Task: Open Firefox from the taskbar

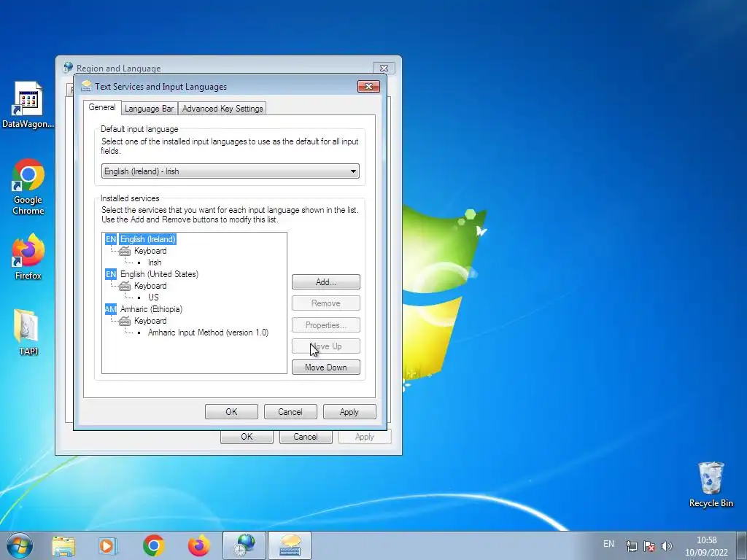Action: [x=198, y=545]
